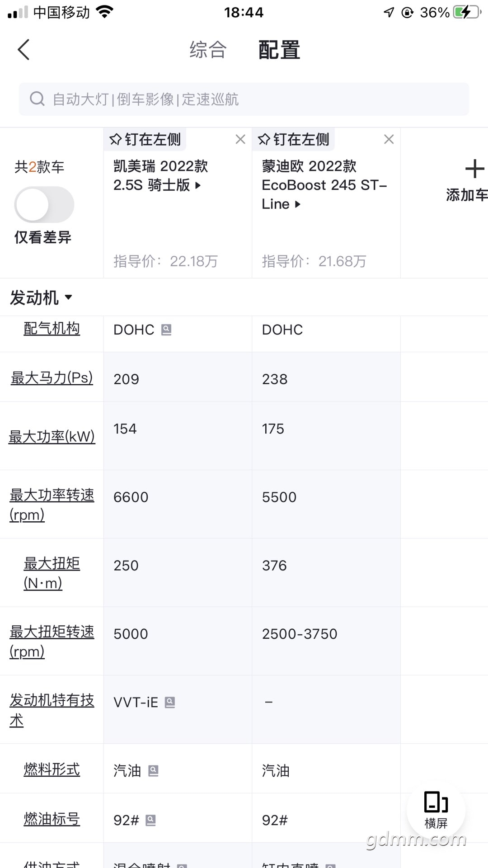Change 蒙迪欧 EcoBoost 245 ST-Line trim
Viewport: 488px width, 868px height.
click(x=324, y=185)
